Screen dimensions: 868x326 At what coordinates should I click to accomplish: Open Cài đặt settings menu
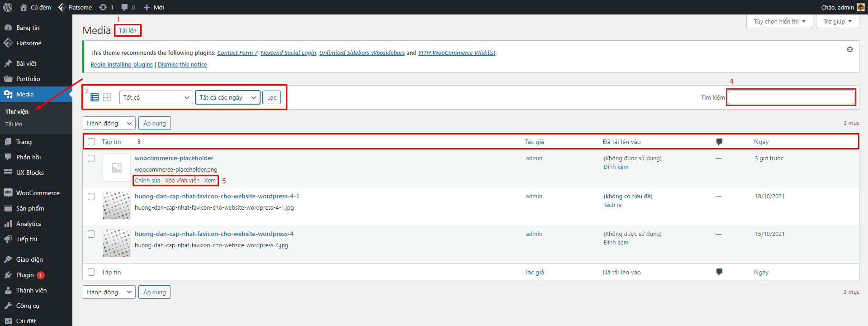(36, 321)
